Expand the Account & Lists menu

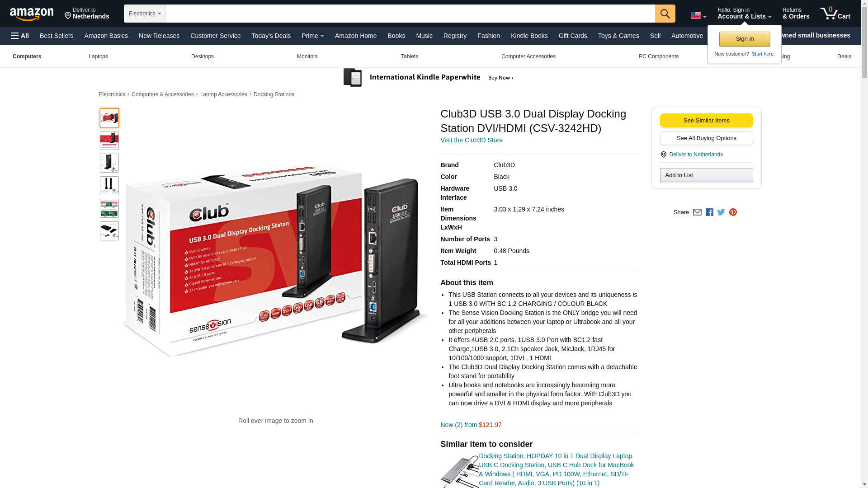click(744, 13)
